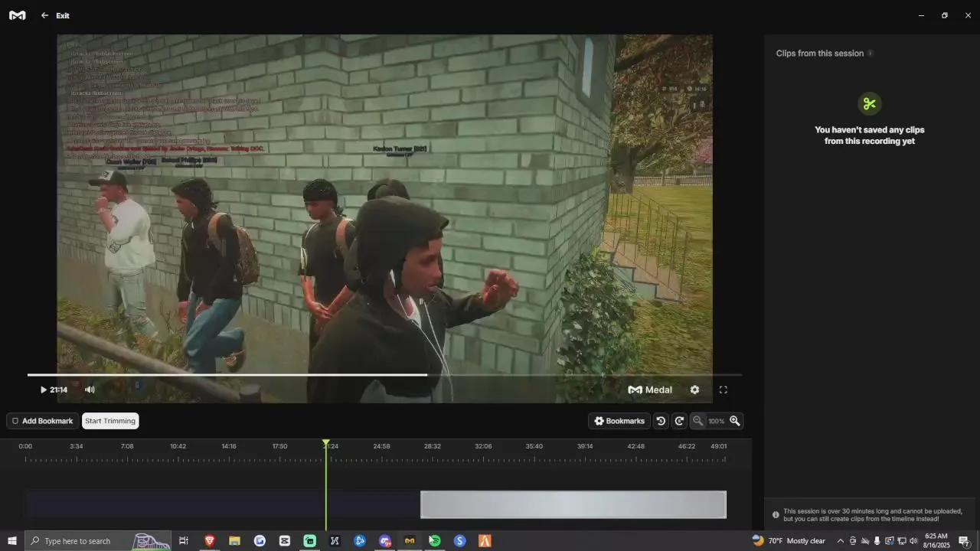Jump to 10:42 on the timeline ruler
Screen dimensions: 980x551
178,446
